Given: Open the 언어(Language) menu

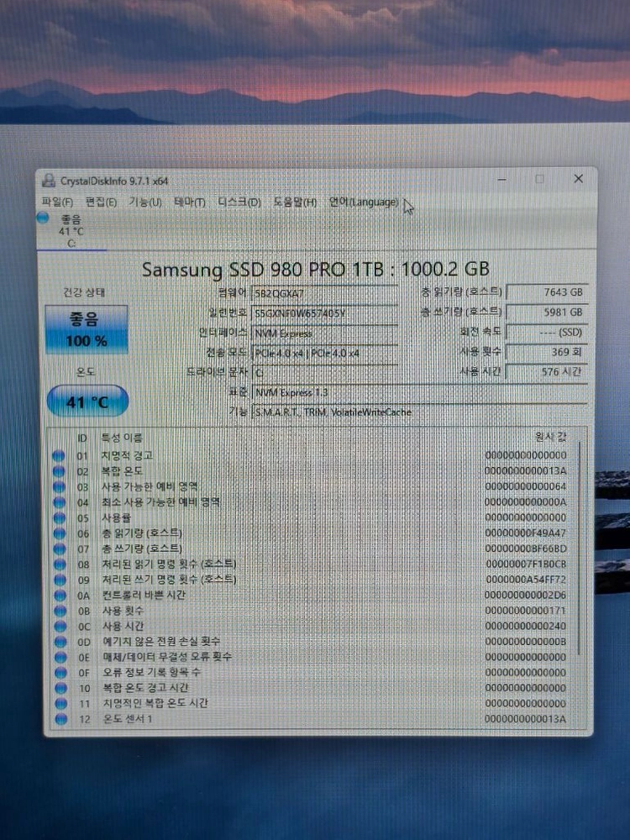Looking at the screenshot, I should tap(364, 202).
